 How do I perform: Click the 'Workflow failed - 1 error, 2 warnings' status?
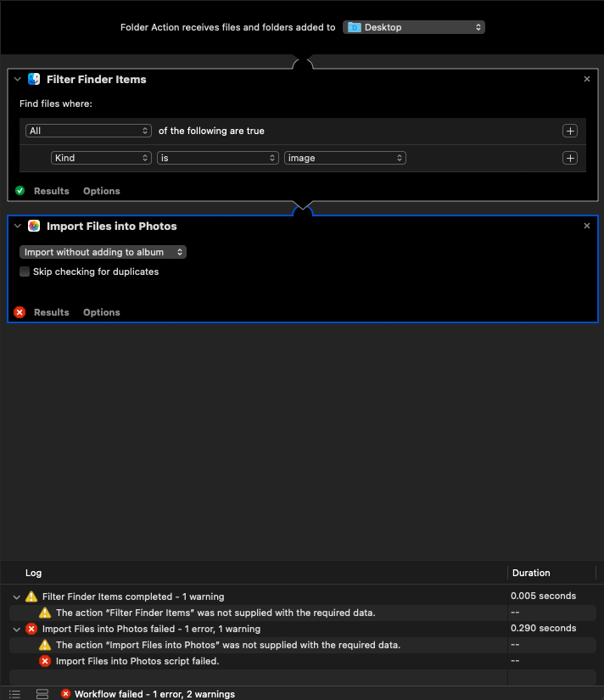154,694
